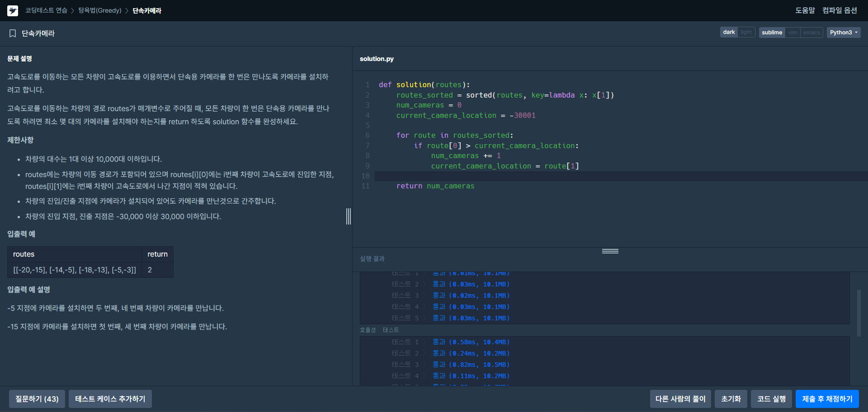Select emacs keymap mode

(x=811, y=33)
